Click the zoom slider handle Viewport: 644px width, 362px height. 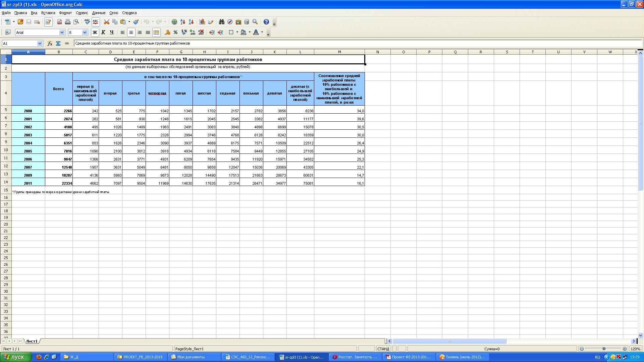[604, 349]
